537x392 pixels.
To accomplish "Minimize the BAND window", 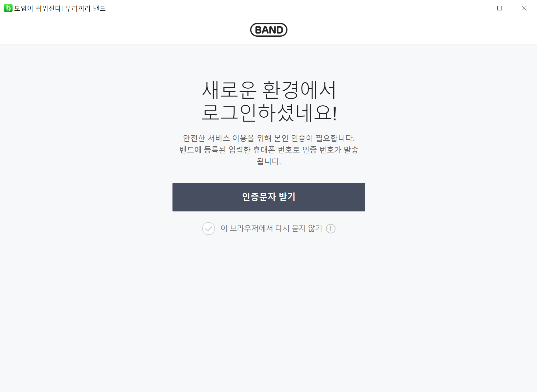I will pos(474,8).
